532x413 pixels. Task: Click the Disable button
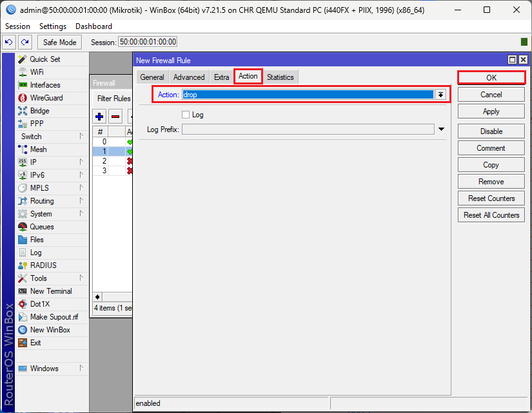click(x=491, y=131)
